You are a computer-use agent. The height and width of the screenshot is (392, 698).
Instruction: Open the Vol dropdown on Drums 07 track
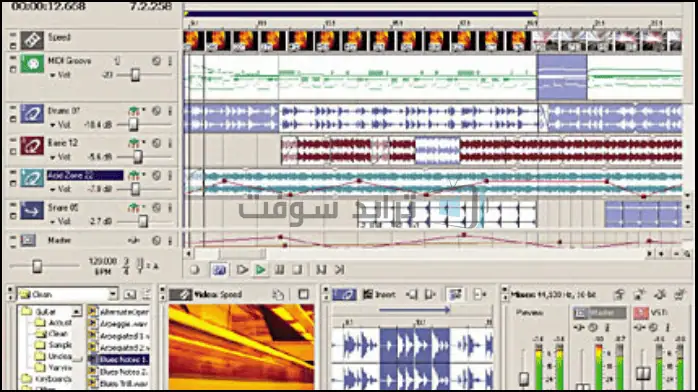(x=60, y=125)
